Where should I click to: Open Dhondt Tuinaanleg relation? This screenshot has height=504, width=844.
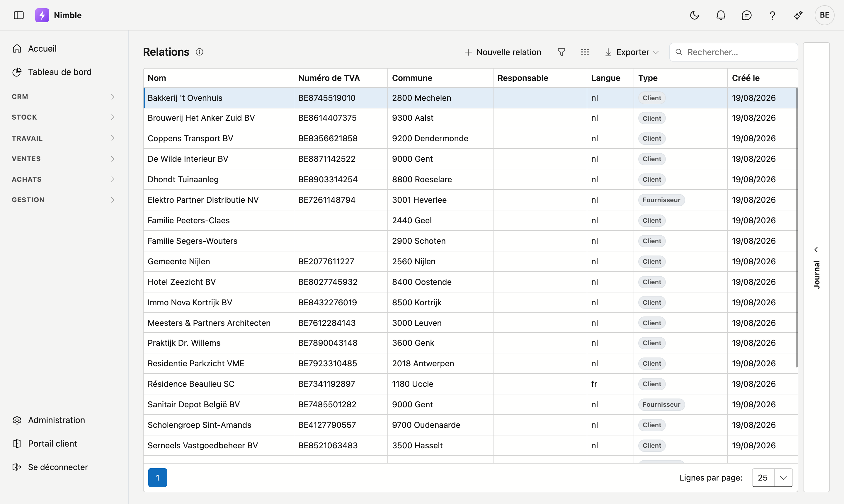click(x=470, y=179)
